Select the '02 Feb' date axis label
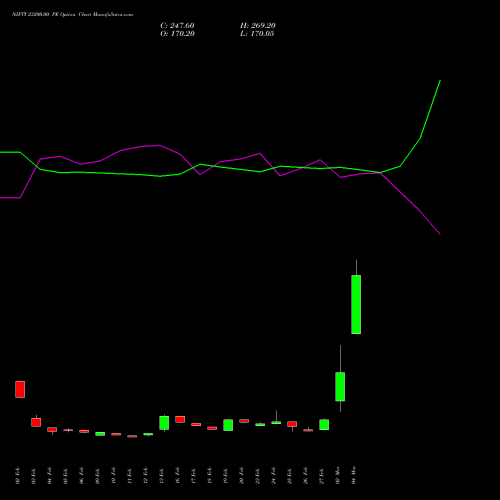This screenshot has height=500, width=500. click(x=18, y=476)
